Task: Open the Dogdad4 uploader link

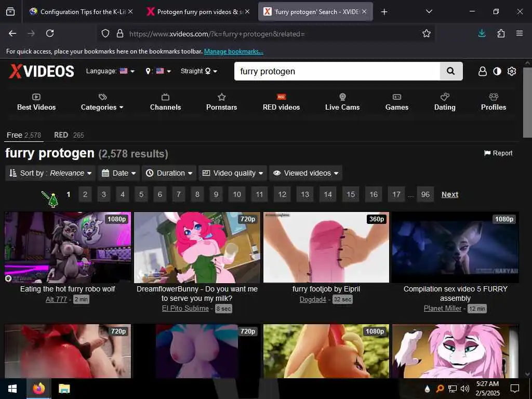Action: 313,299
